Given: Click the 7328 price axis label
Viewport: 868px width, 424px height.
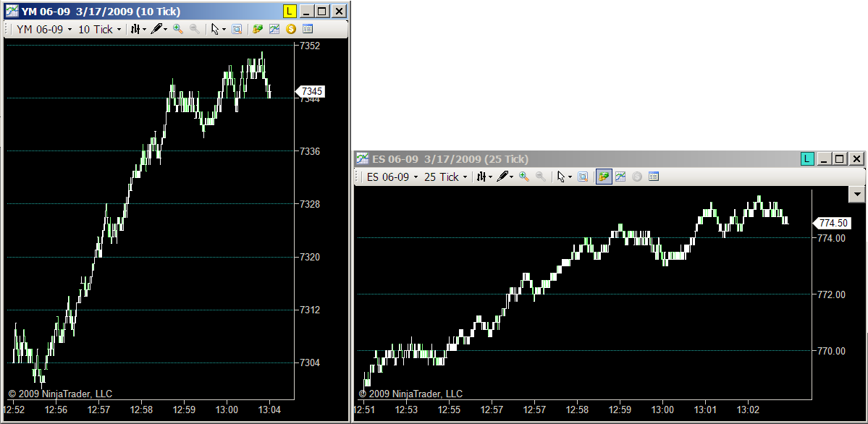Looking at the screenshot, I should (x=309, y=204).
